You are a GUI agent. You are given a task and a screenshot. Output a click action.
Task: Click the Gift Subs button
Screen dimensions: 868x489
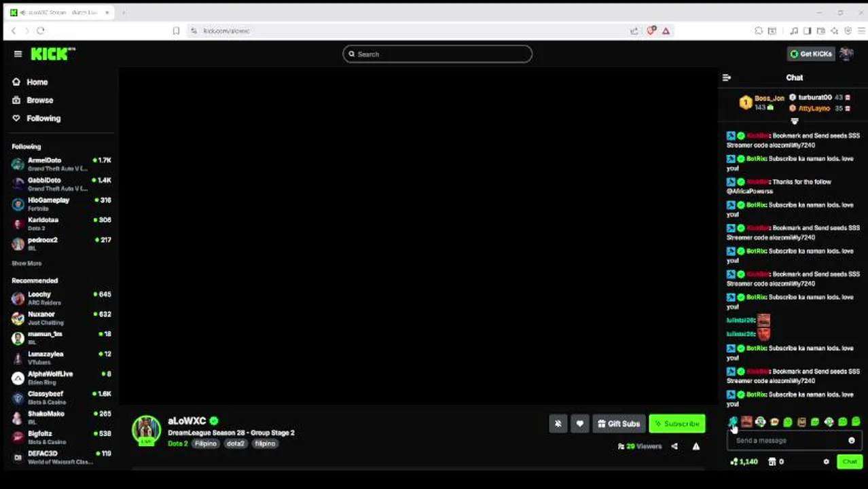click(x=618, y=424)
